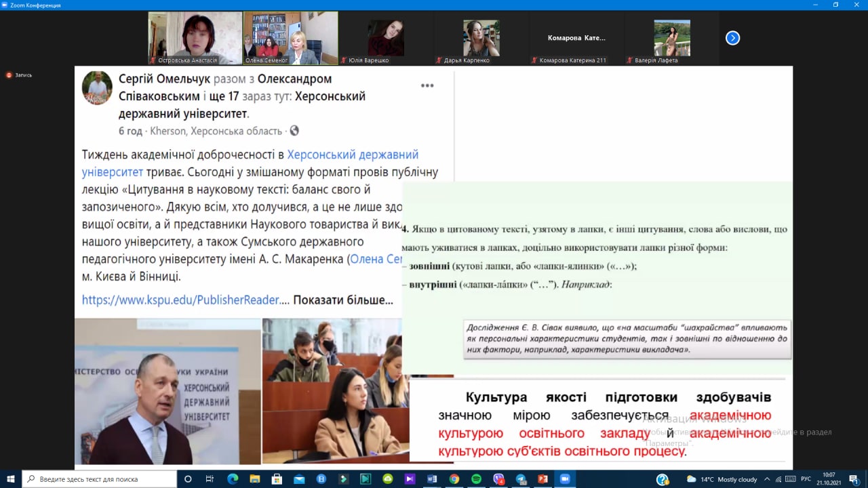Open post options three-dot menu
Viewport: 868px width, 488px height.
coord(427,85)
